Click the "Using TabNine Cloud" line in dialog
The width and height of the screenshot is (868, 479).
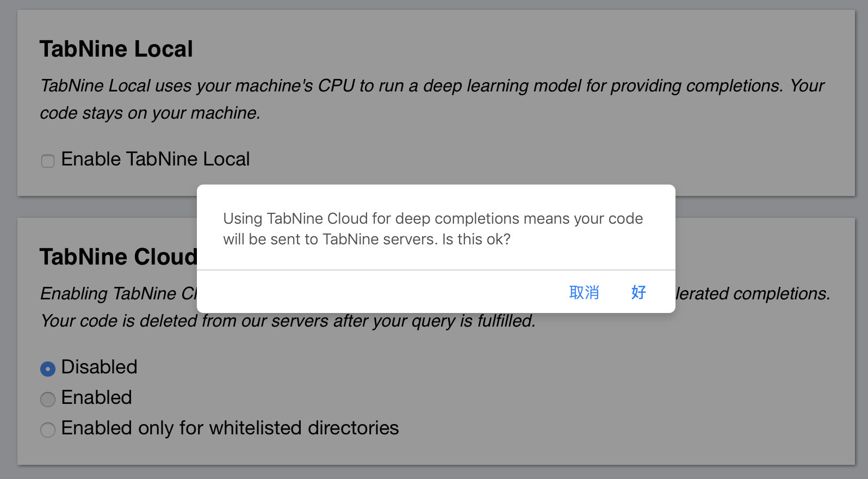433,218
